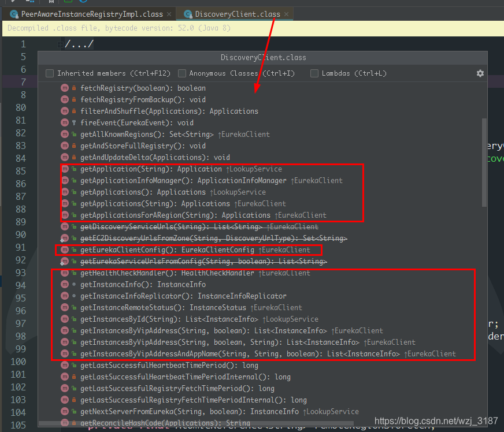Select getInstancesByVipAddress(String, boolean, String) method
Image resolution: width=504 pixels, height=432 pixels.
[248, 342]
